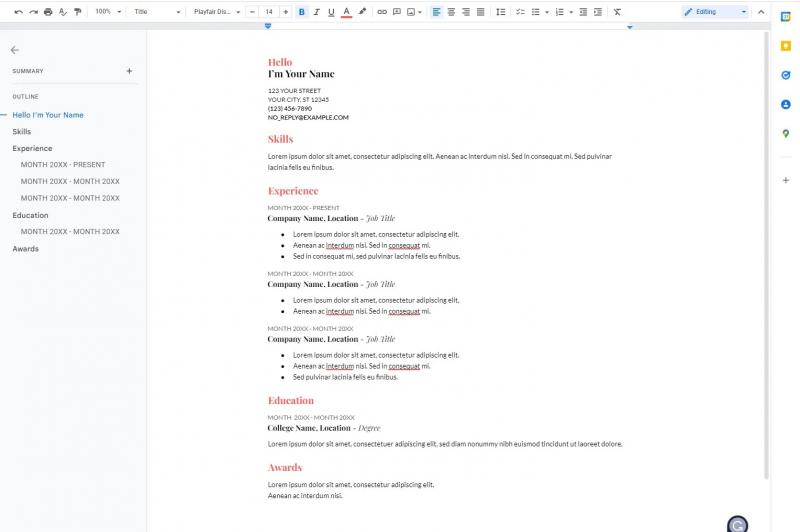Toggle underline formatting
The width and height of the screenshot is (800, 532).
click(331, 12)
